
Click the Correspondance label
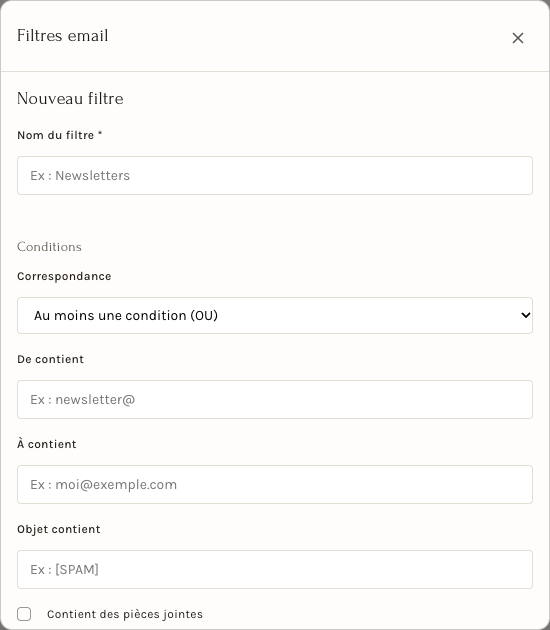(x=64, y=276)
